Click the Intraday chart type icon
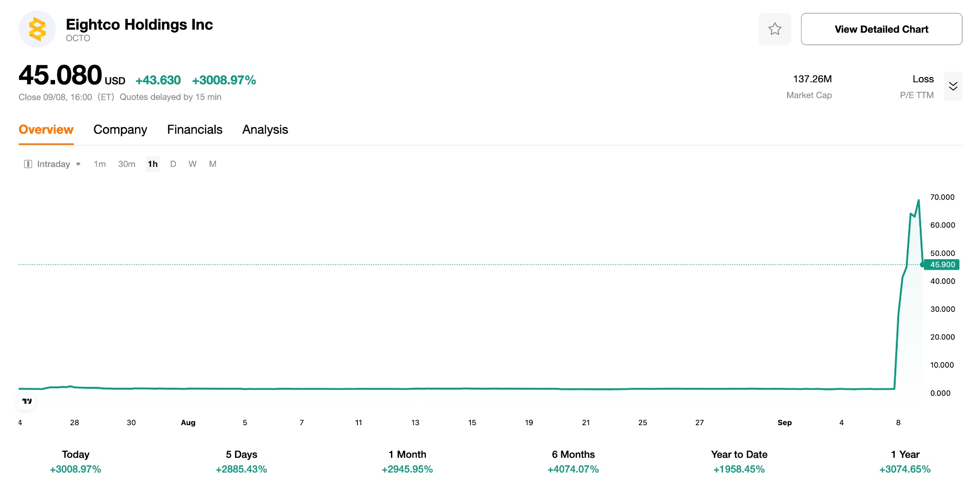Screen dimensions: 980x484 click(28, 164)
